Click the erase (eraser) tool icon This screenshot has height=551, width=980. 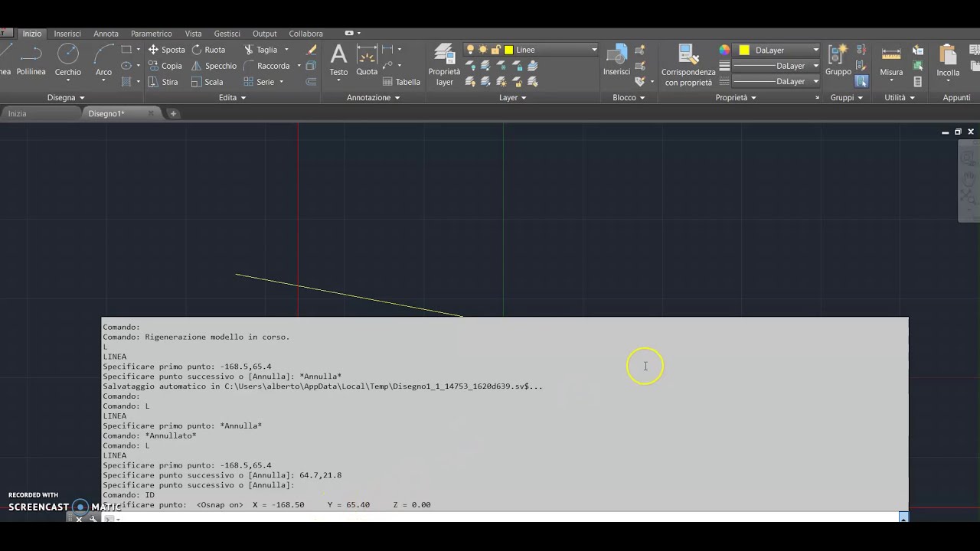point(312,50)
